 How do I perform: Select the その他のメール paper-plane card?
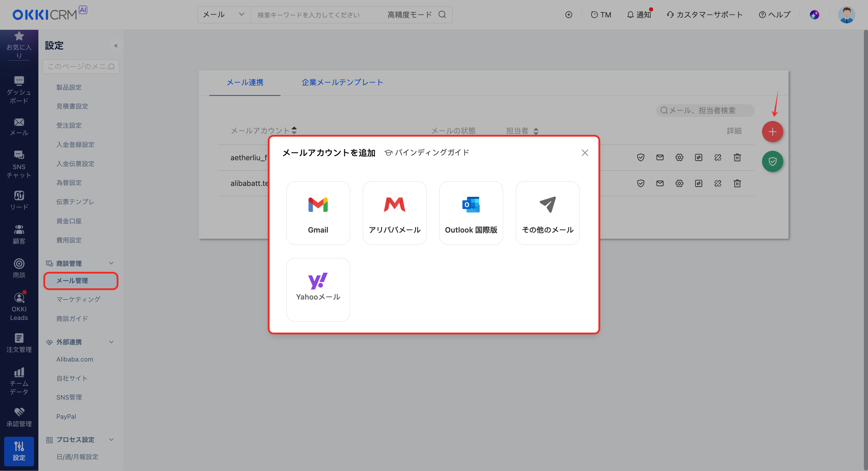tap(548, 213)
